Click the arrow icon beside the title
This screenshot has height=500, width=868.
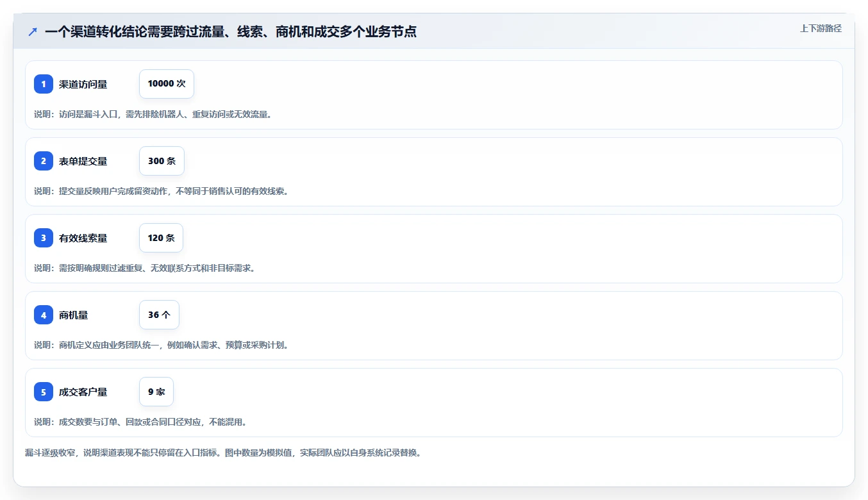[x=33, y=31]
